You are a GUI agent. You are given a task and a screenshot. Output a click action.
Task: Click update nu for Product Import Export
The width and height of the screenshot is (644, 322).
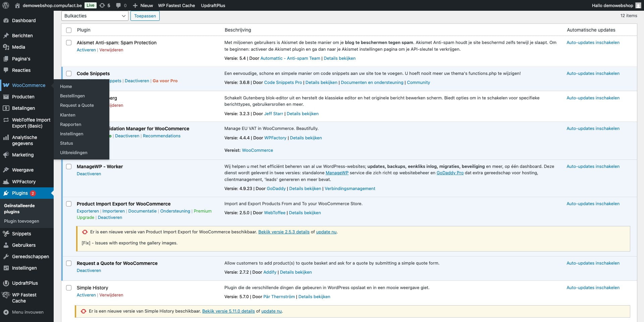(326, 232)
